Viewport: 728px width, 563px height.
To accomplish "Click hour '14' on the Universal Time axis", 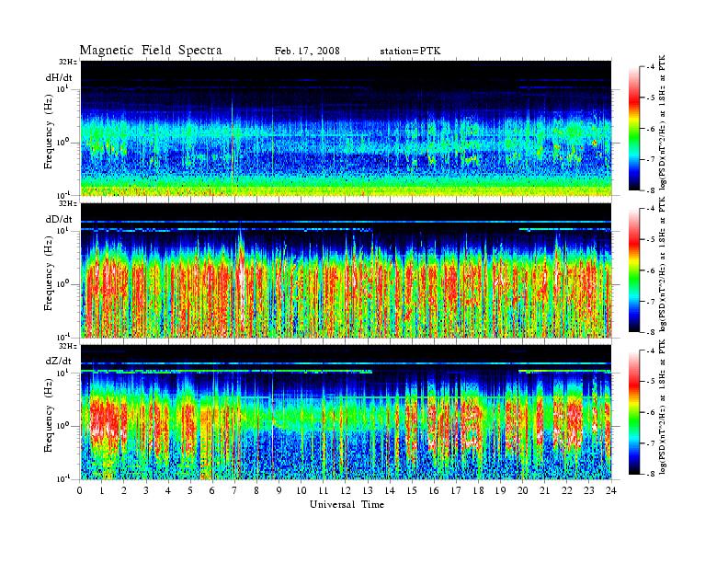I will (390, 491).
